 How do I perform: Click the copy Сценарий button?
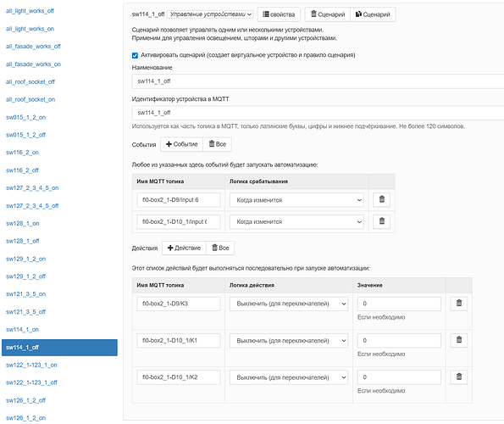[x=373, y=14]
